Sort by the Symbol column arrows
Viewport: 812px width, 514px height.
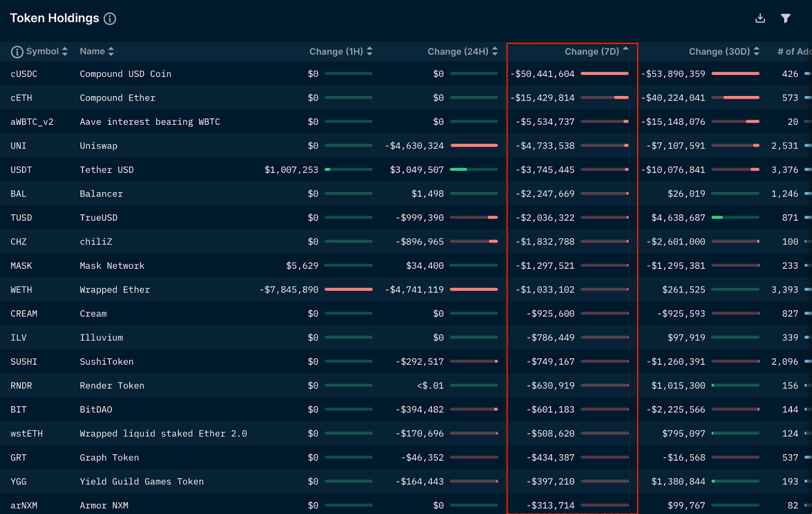(64, 51)
